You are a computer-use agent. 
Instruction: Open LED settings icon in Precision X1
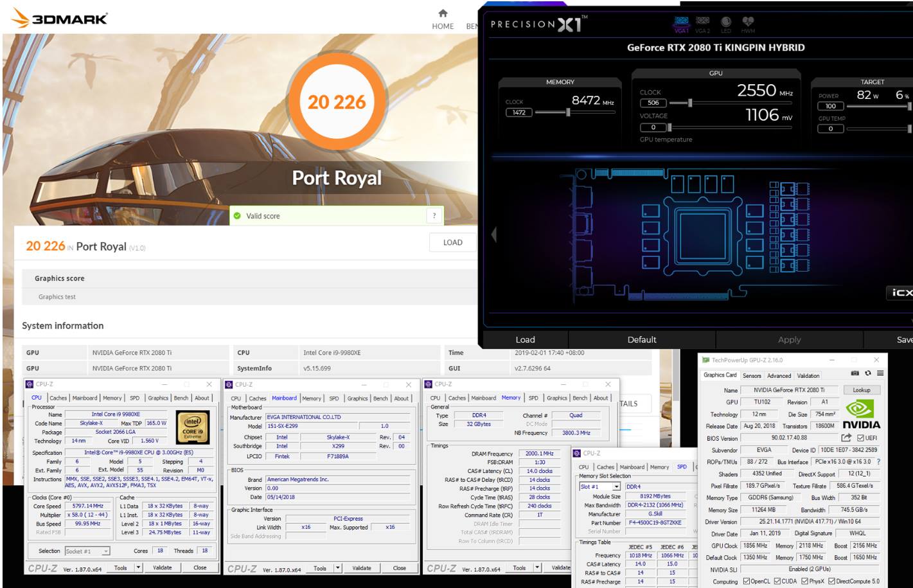point(726,23)
